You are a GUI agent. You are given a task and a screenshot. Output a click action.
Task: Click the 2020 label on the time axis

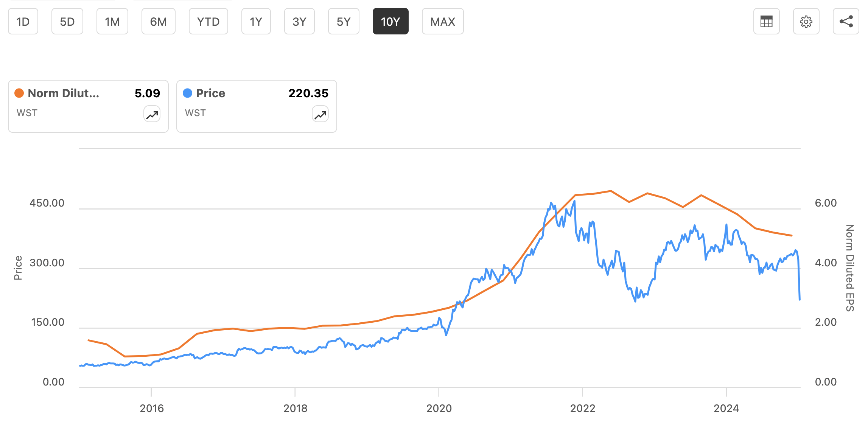point(440,409)
